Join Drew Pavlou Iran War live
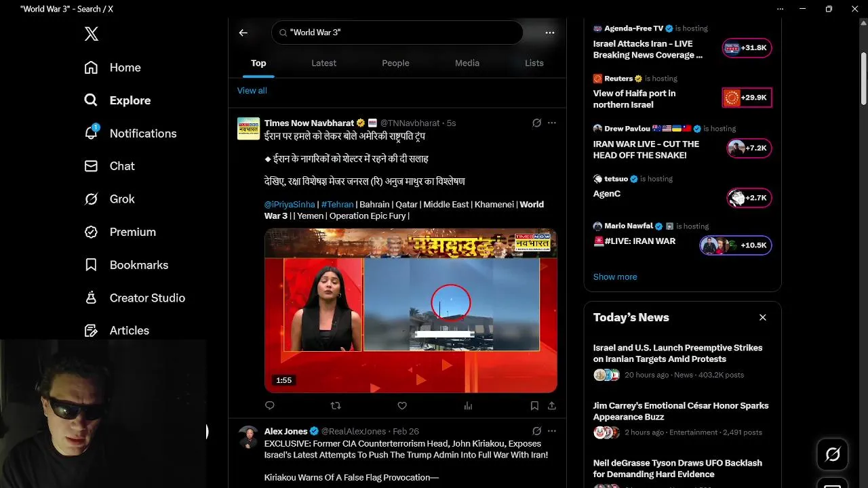Screen dimensions: 868x488 click(x=749, y=148)
